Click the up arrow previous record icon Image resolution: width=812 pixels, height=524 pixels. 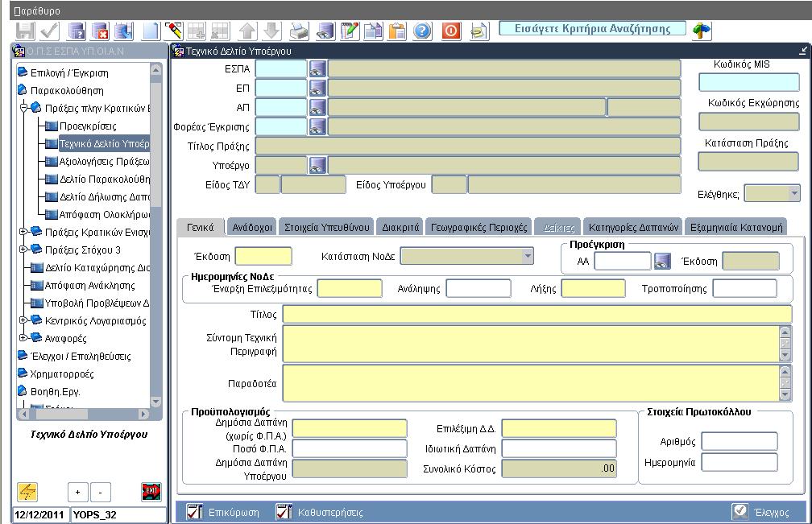[x=247, y=31]
